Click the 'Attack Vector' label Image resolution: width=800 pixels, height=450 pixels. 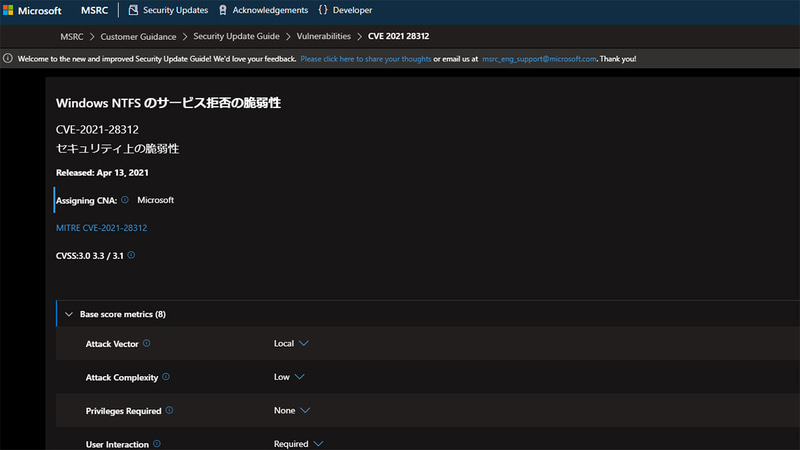[x=112, y=344]
